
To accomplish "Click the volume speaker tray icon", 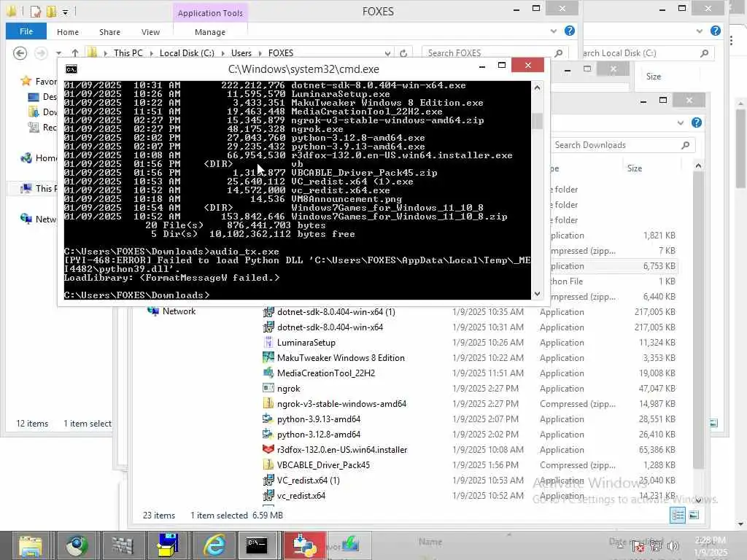I will pos(673,545).
